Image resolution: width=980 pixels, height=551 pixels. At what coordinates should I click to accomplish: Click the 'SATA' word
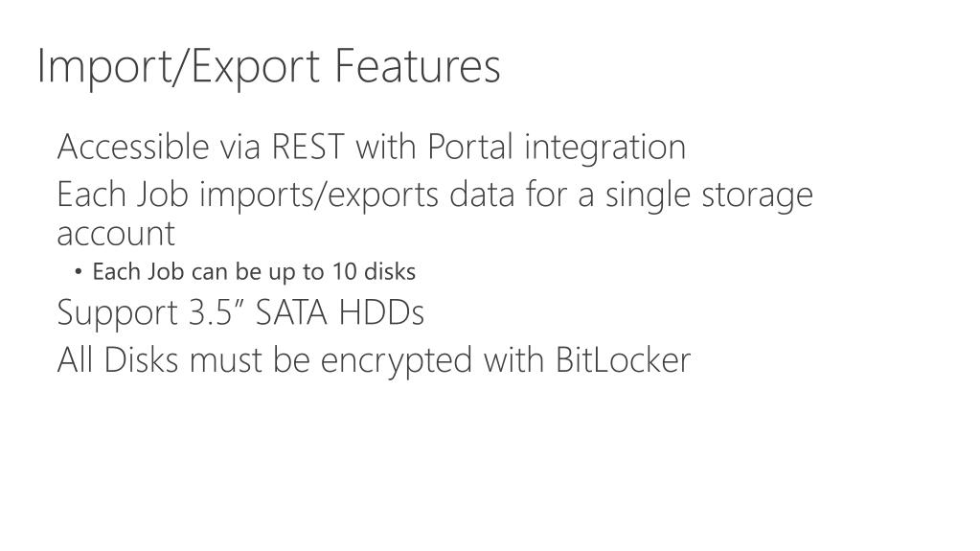coord(291,312)
